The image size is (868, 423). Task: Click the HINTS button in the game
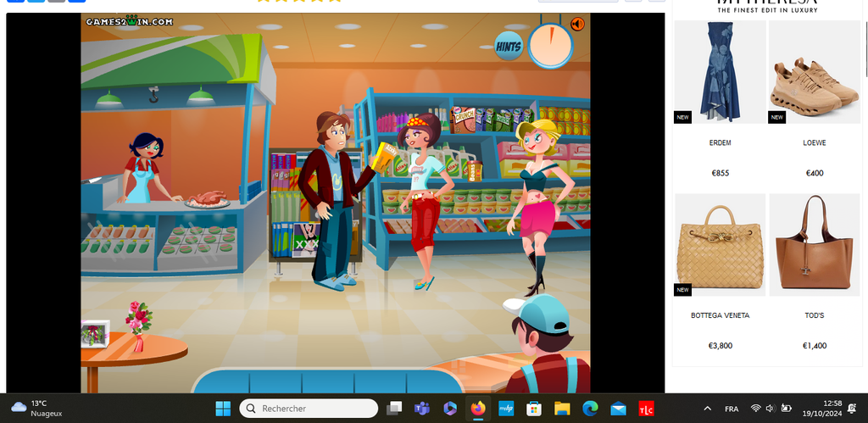coord(509,46)
